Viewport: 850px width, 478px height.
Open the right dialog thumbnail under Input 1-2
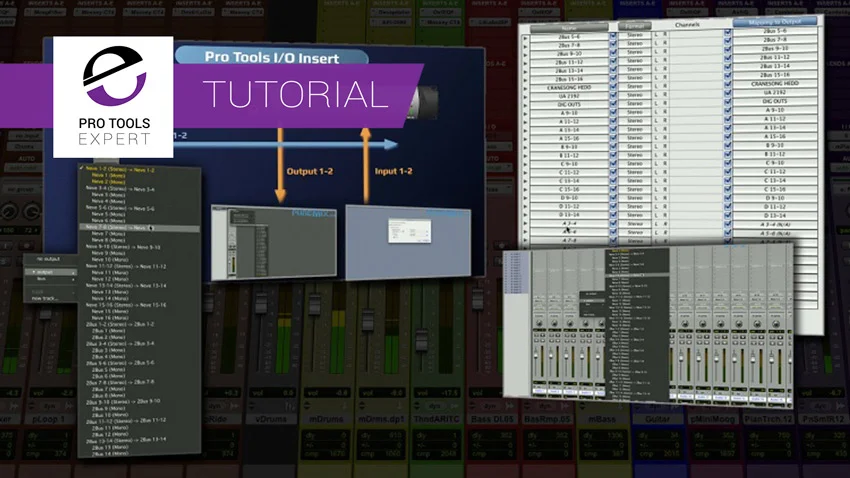click(x=408, y=242)
